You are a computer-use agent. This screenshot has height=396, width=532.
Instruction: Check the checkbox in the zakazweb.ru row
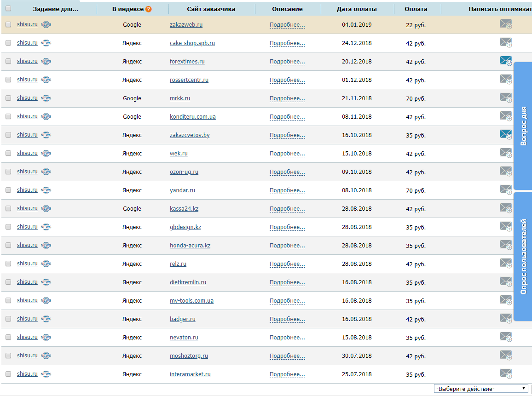point(8,24)
